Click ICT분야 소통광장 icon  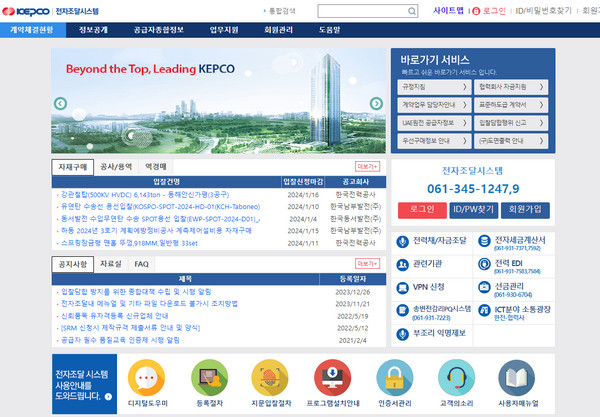484,310
